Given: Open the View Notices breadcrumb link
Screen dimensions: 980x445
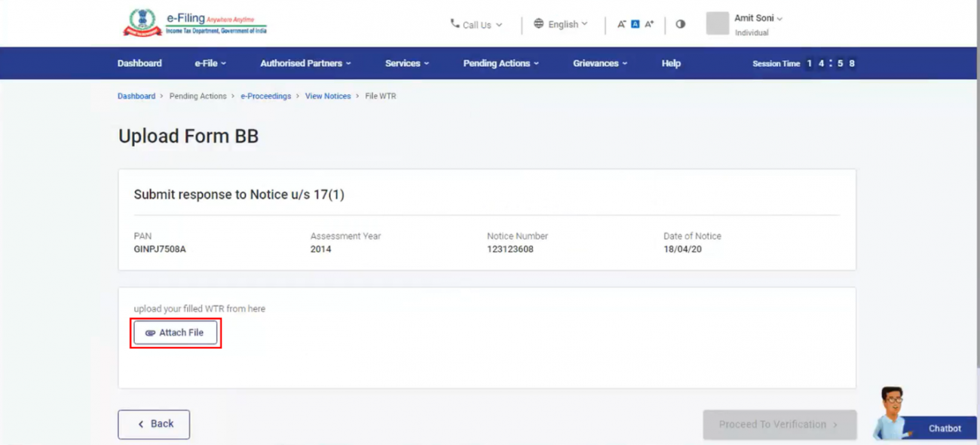Looking at the screenshot, I should pyautogui.click(x=327, y=96).
